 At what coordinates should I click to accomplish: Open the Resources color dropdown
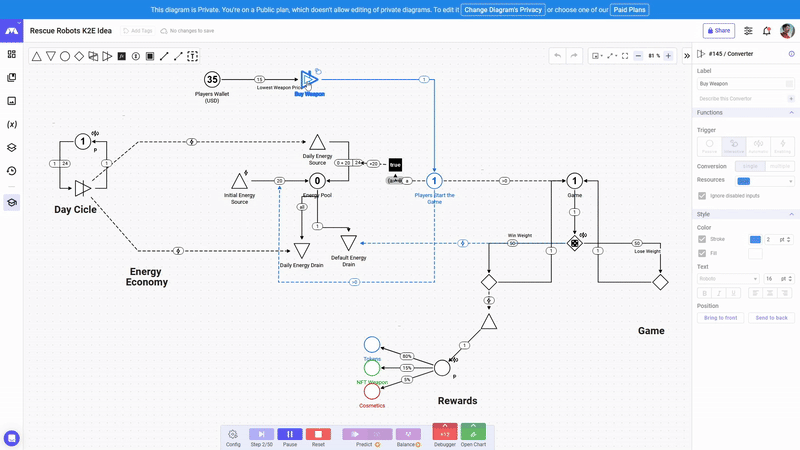[x=765, y=181]
